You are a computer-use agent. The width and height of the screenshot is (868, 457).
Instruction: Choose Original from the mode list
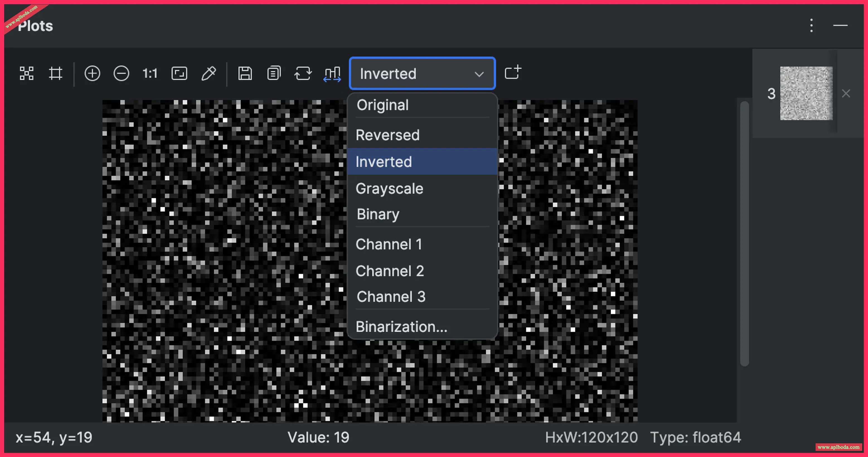[x=383, y=105]
